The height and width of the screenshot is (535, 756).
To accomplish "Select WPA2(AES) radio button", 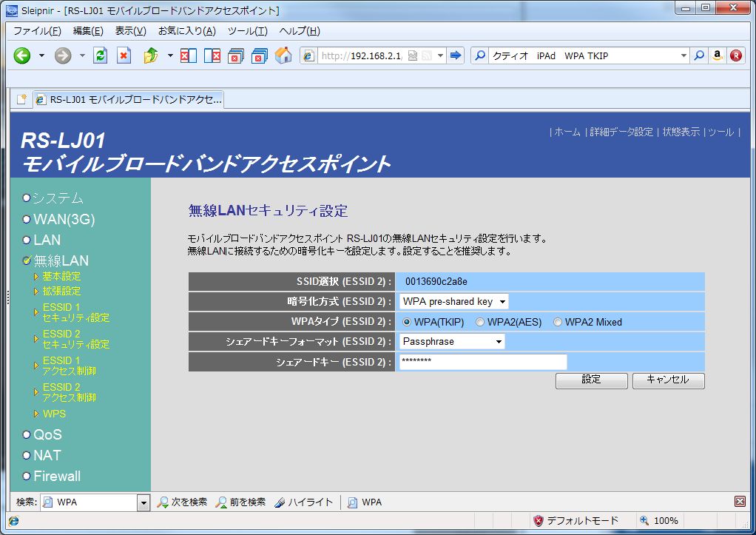I will pyautogui.click(x=480, y=322).
